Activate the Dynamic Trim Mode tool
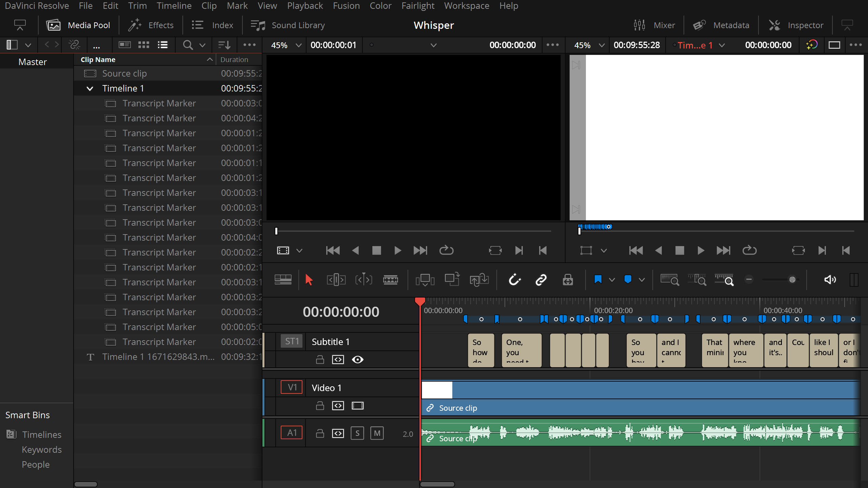 tap(363, 280)
